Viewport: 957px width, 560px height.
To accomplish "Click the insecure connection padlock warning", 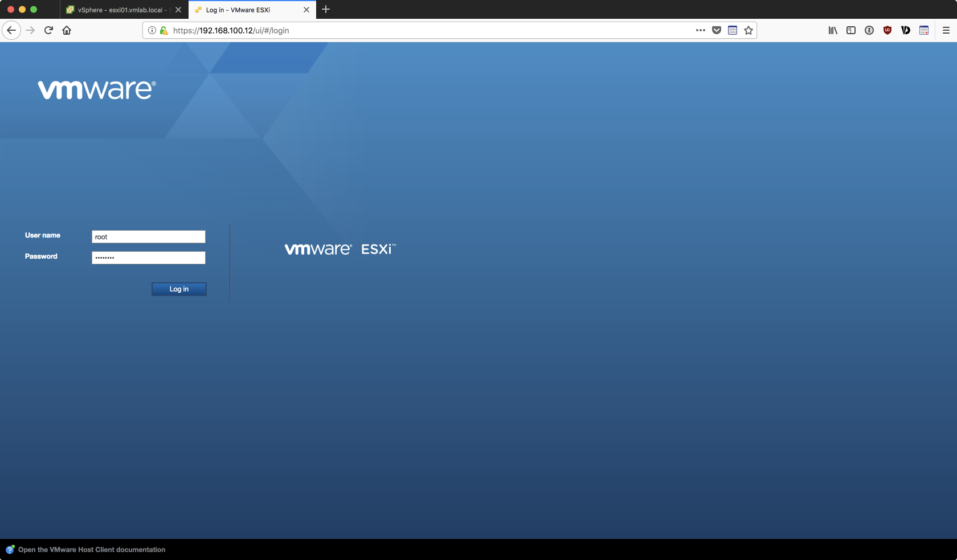I will pos(164,30).
